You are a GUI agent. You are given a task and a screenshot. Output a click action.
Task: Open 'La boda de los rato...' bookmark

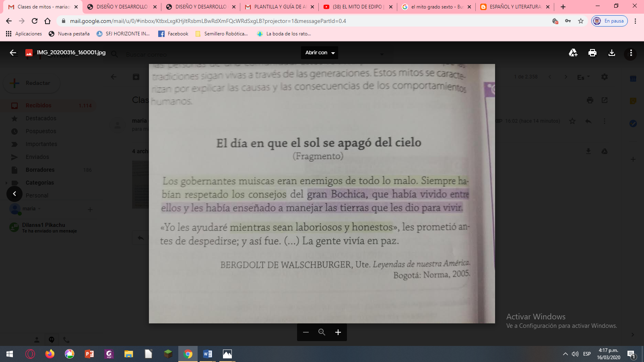[x=284, y=34]
